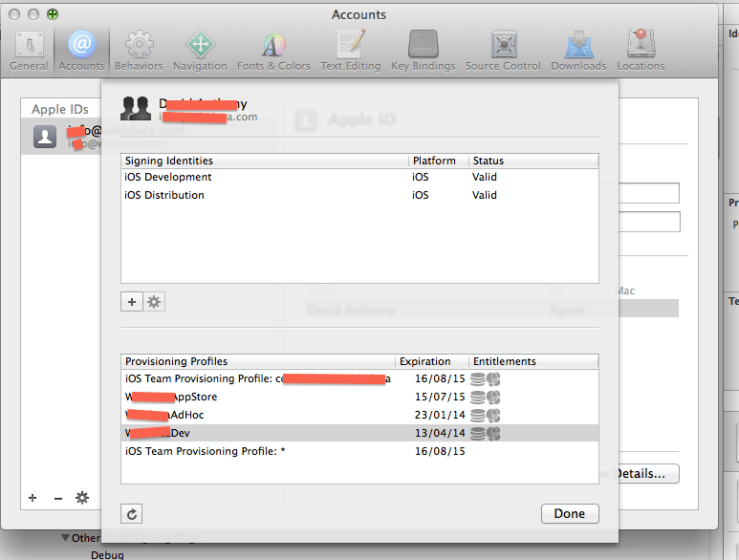
Task: Select the iOS Distribution signing identity
Action: (359, 195)
